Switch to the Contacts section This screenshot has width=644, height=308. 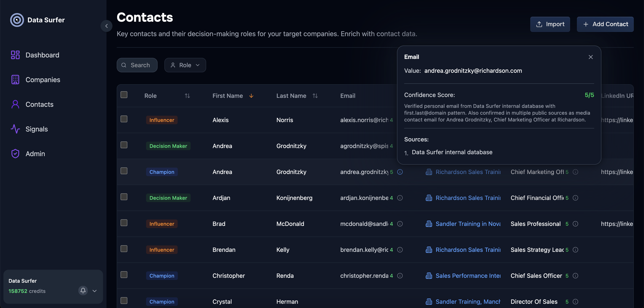[39, 104]
